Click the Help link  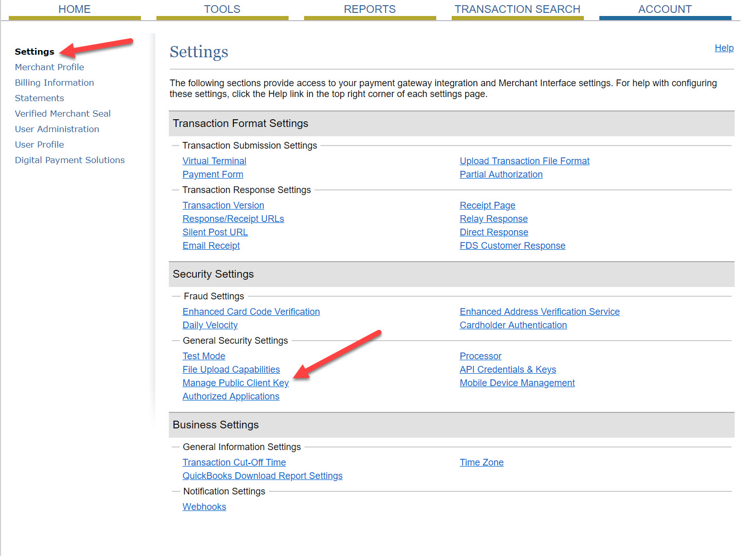click(x=724, y=48)
